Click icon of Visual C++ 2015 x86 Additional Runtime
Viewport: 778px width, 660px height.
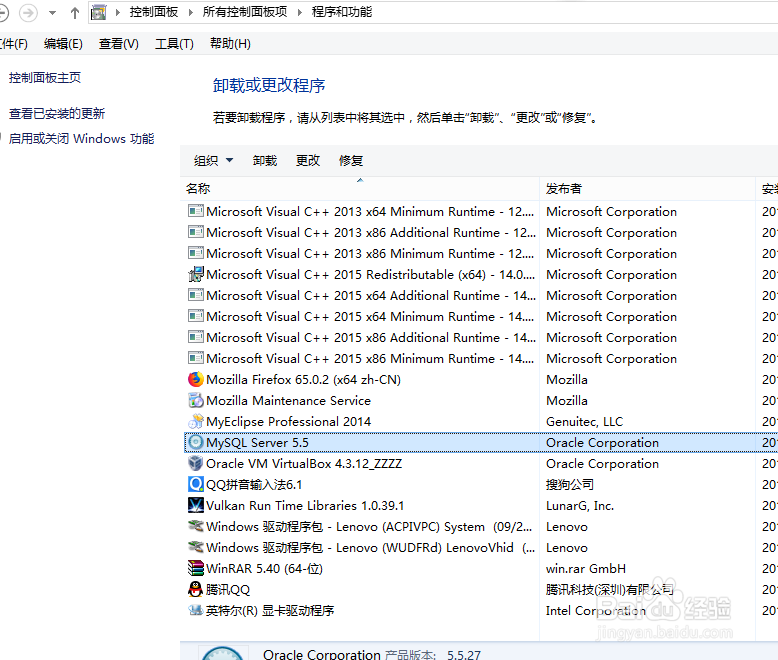tap(195, 337)
